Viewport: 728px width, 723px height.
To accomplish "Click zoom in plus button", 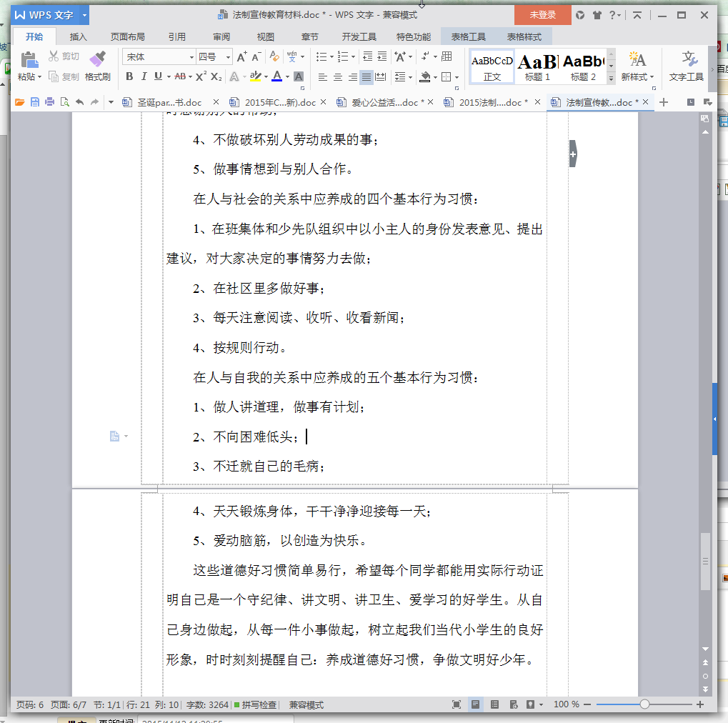I will point(700,704).
